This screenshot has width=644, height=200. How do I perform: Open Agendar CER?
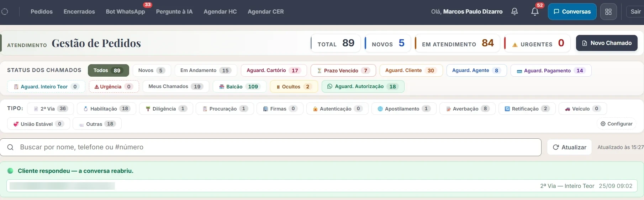[266, 11]
